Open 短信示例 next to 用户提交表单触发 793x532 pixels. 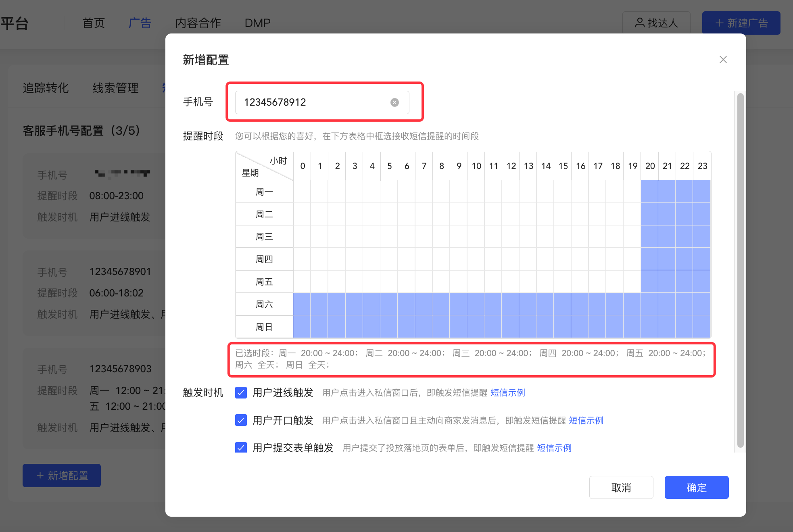point(554,448)
